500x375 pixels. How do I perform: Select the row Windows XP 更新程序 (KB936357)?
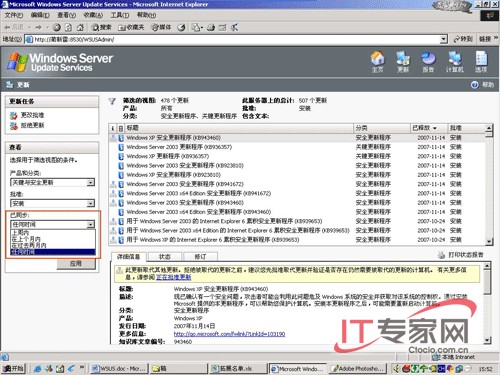point(297,156)
